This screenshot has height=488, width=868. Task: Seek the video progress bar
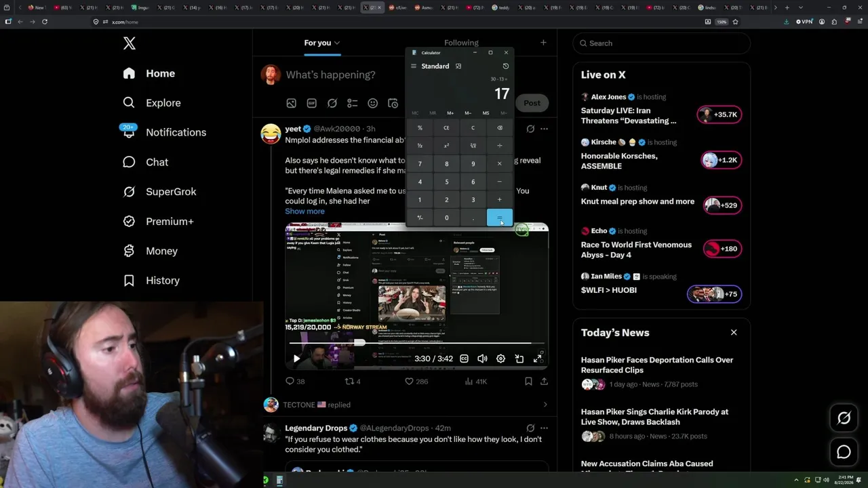click(x=417, y=344)
